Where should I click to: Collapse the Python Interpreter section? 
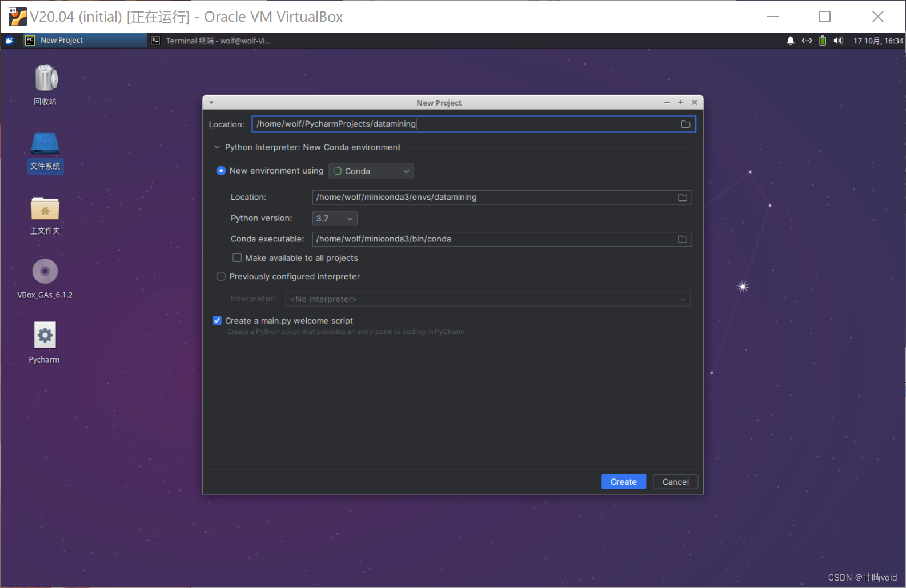217,147
